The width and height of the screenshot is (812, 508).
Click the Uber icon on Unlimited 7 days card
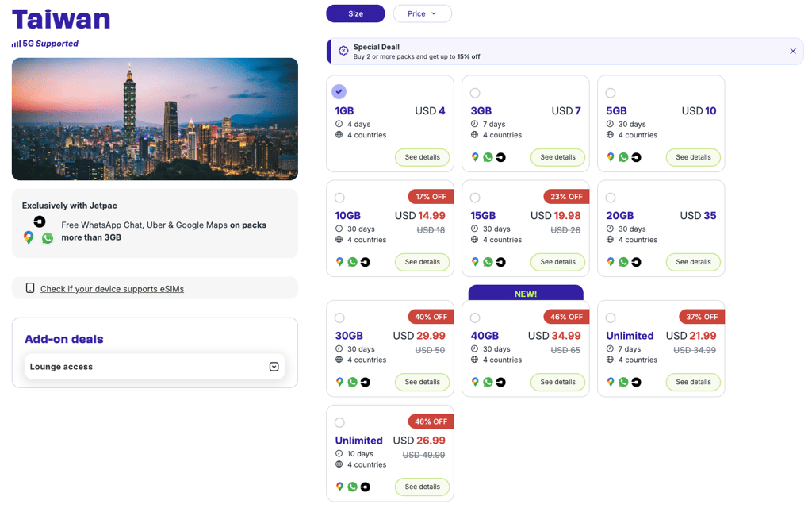coord(637,382)
